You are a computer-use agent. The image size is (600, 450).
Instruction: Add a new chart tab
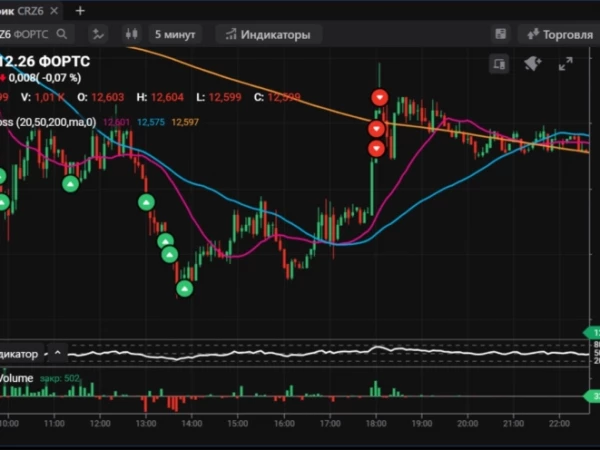click(80, 11)
